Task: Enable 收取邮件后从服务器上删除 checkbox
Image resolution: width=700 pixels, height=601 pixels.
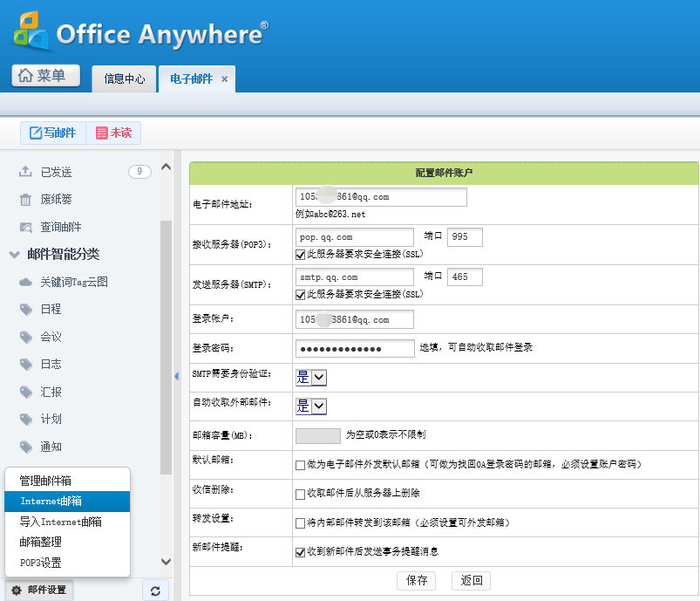Action: (301, 494)
